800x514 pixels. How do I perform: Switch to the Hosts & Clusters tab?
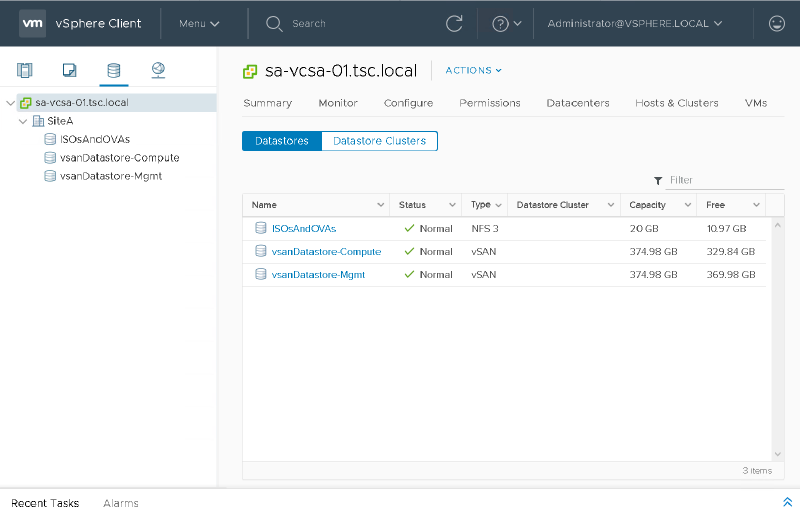tap(677, 103)
